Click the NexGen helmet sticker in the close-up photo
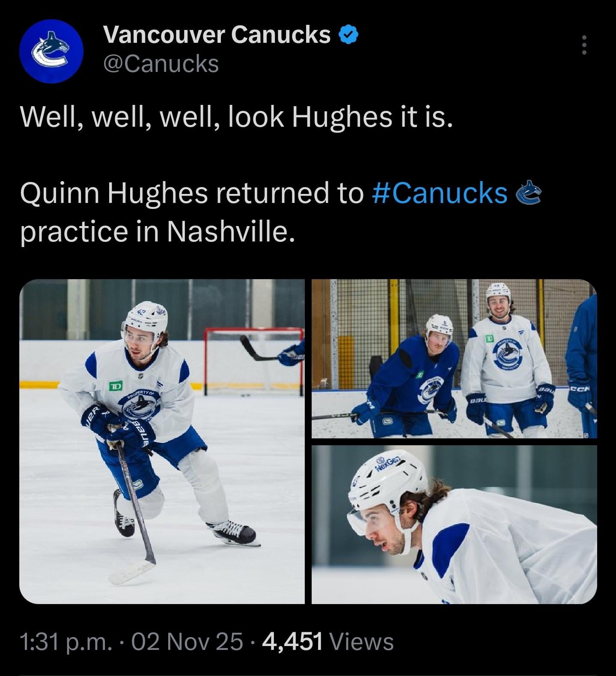The height and width of the screenshot is (676, 616). point(387,462)
